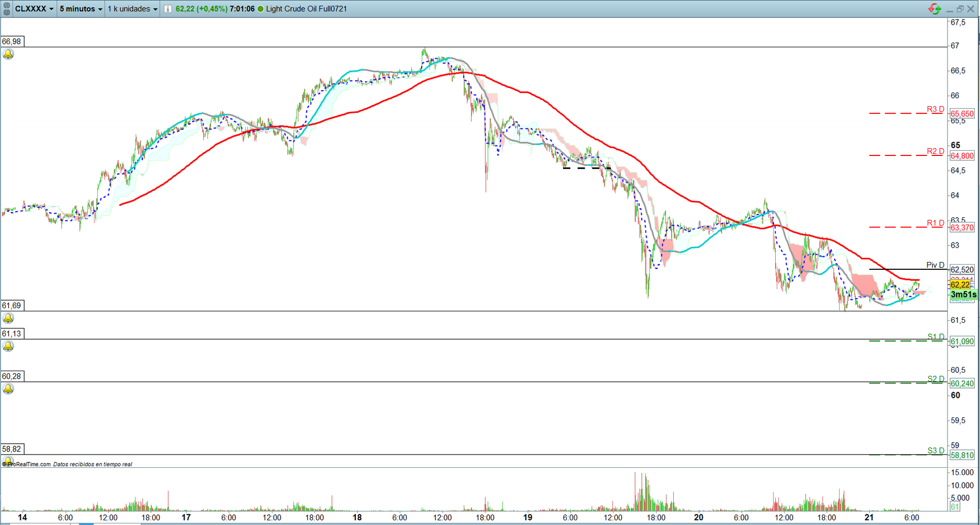Click the 63,370 price tag on axis
Image resolution: width=980 pixels, height=525 pixels.
[x=962, y=228]
